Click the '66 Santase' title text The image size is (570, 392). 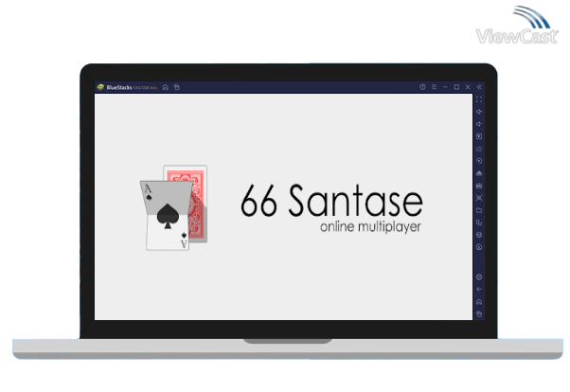click(x=331, y=201)
